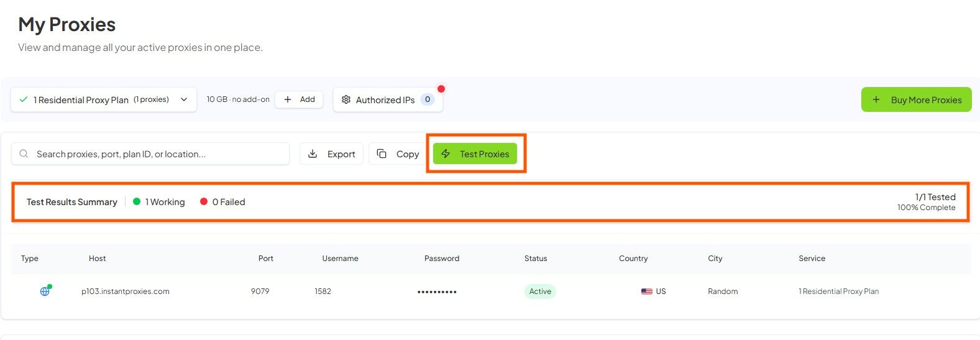The width and height of the screenshot is (980, 340).
Task: Click the Country column header
Action: [633, 258]
